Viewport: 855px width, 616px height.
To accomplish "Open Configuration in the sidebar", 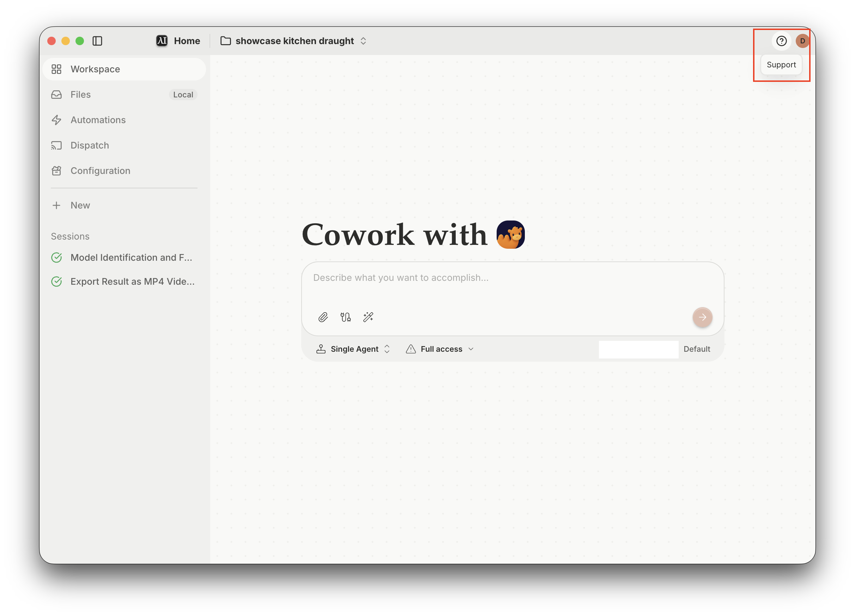I will [x=124, y=171].
